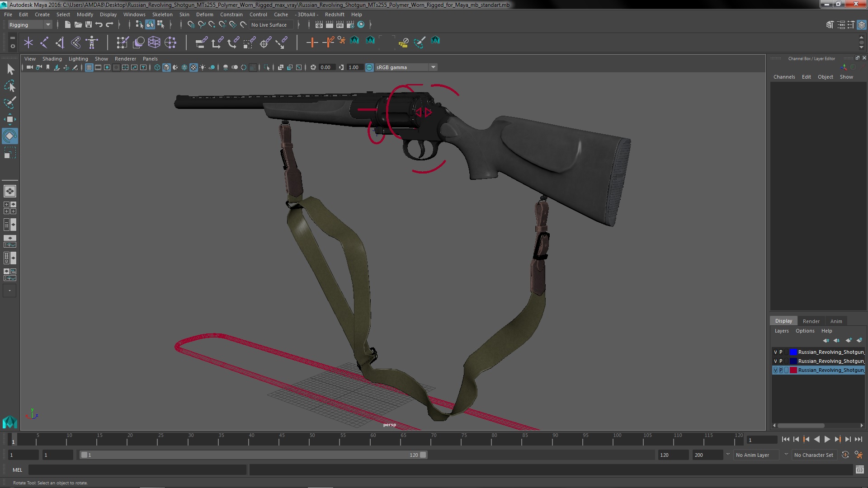
Task: Toggle visibility V of the bright blue layer
Action: click(775, 352)
